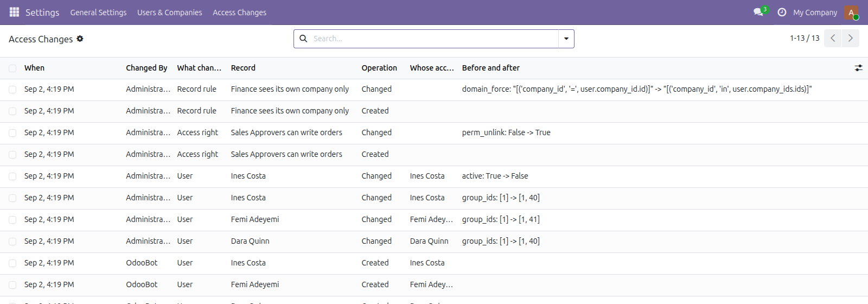Sort by the What changed column header
This screenshot has width=868, height=304.
click(x=199, y=68)
